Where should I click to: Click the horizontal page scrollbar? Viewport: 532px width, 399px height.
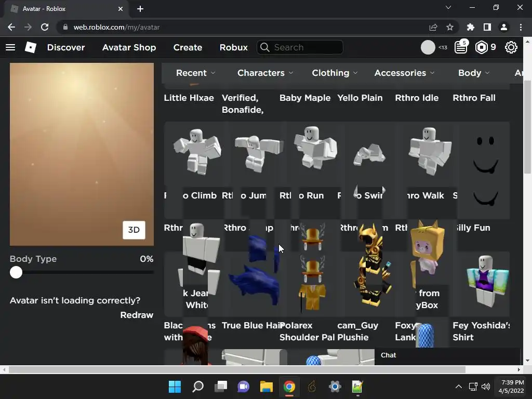click(237, 369)
